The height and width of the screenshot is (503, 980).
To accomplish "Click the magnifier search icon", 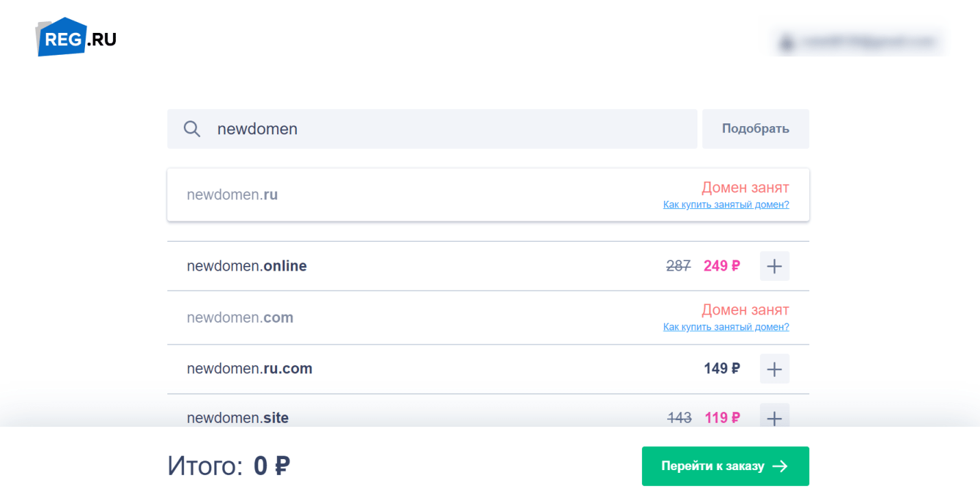I will point(192,129).
